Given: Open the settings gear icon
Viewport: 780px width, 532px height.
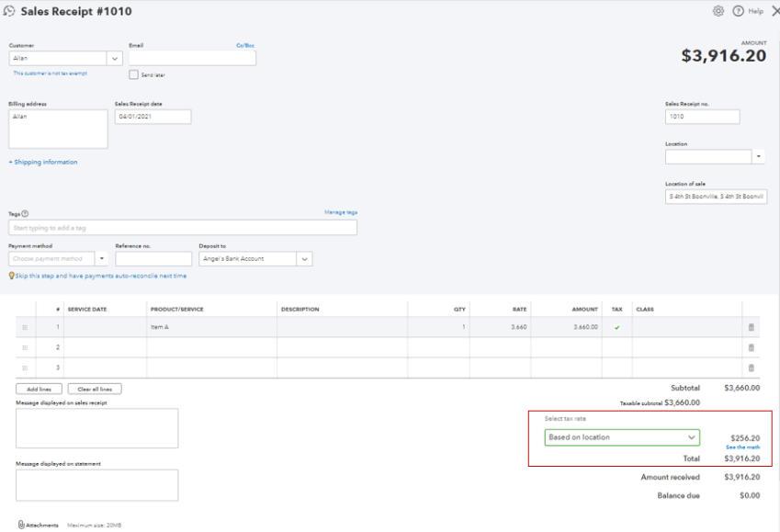Looking at the screenshot, I should 718,11.
